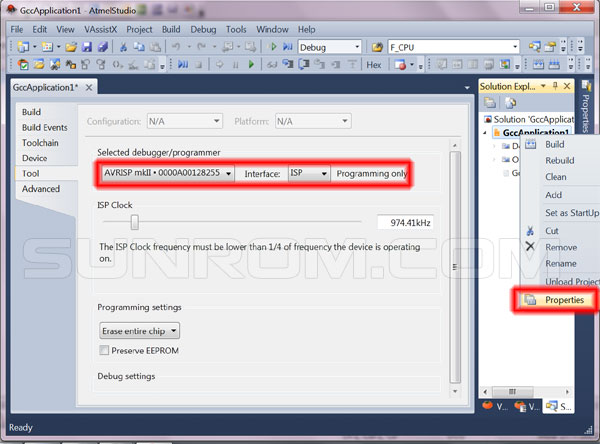Image resolution: width=600 pixels, height=444 pixels.
Task: Click the ISP Clock frequency value field
Action: click(x=405, y=222)
